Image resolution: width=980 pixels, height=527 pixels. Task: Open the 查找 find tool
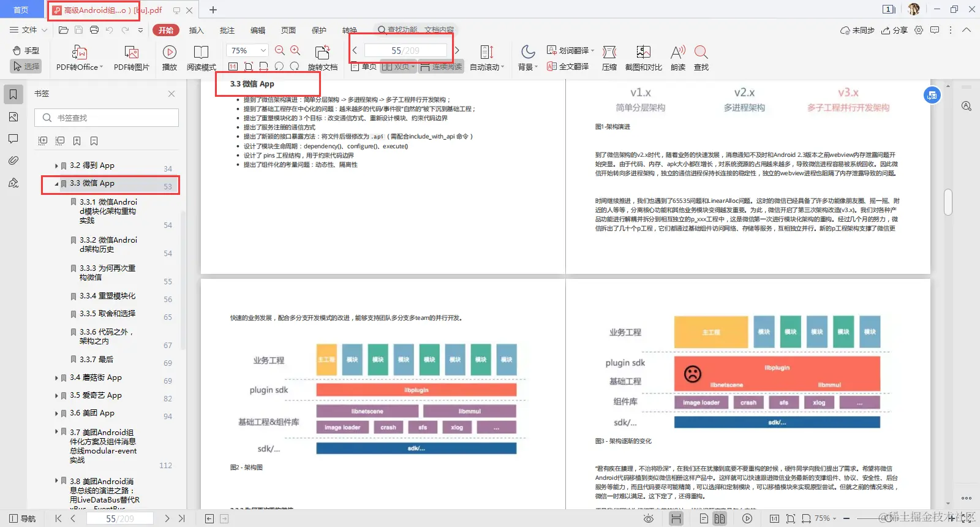(x=701, y=58)
